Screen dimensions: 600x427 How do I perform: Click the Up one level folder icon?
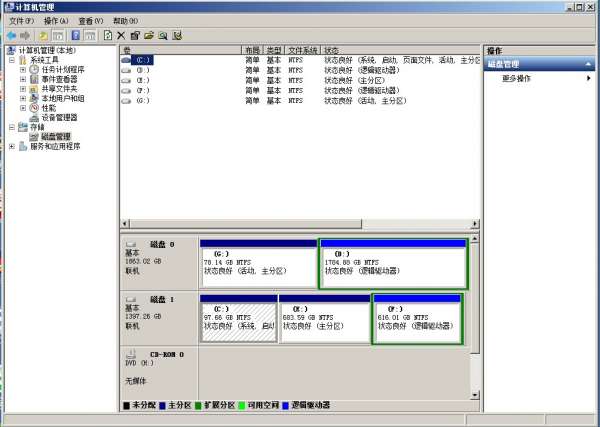click(44, 36)
